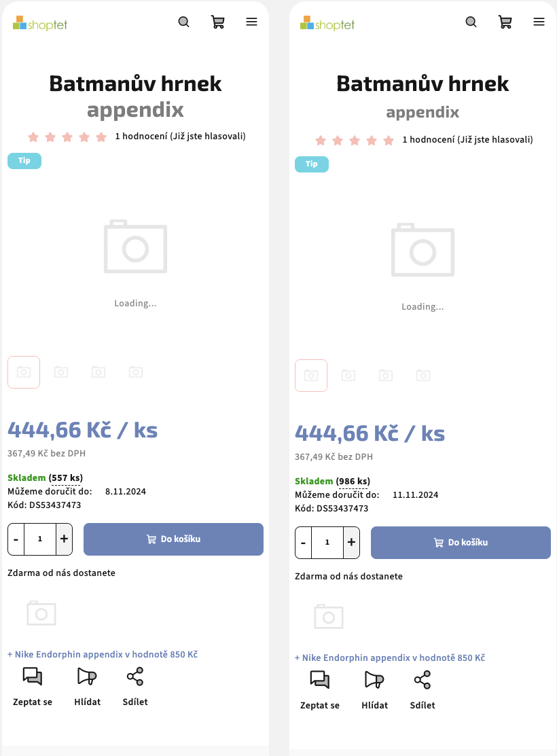This screenshot has width=557, height=756.
Task: Click the Sdílet share icon in right page
Action: 423,680
